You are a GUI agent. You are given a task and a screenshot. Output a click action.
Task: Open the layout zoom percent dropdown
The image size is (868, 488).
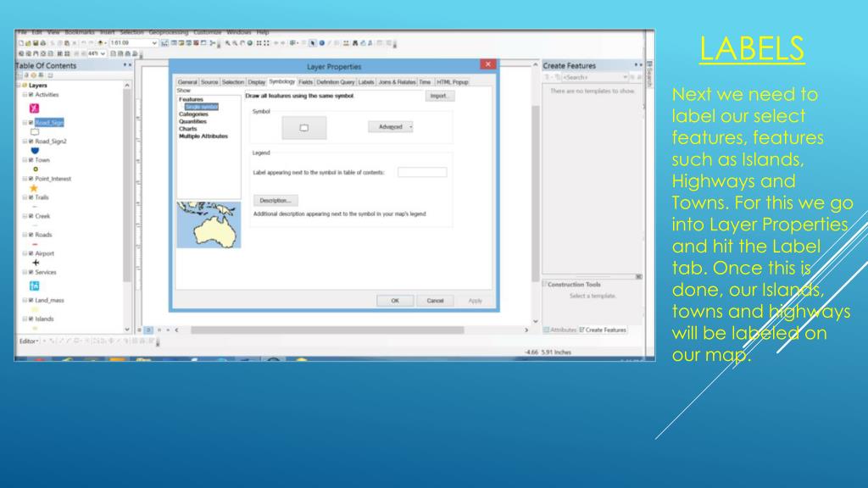[x=103, y=53]
